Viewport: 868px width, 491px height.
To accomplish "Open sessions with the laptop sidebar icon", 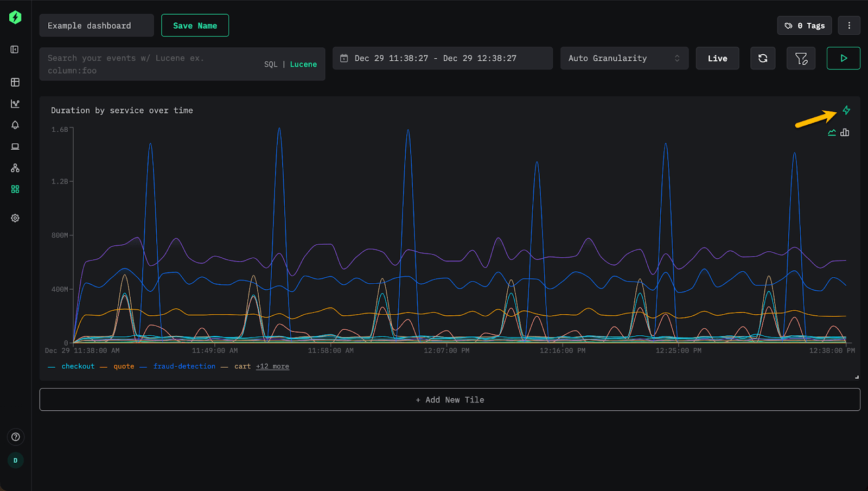I will pyautogui.click(x=15, y=146).
